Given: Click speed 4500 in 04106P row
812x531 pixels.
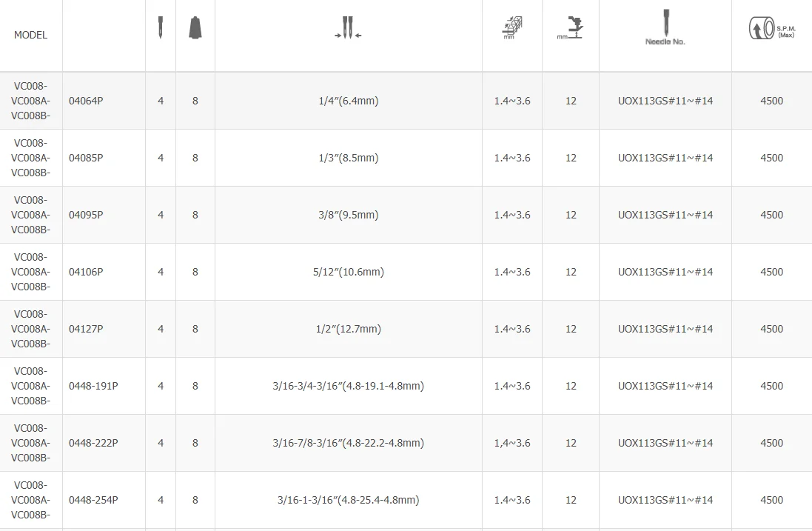Looking at the screenshot, I should pos(771,272).
